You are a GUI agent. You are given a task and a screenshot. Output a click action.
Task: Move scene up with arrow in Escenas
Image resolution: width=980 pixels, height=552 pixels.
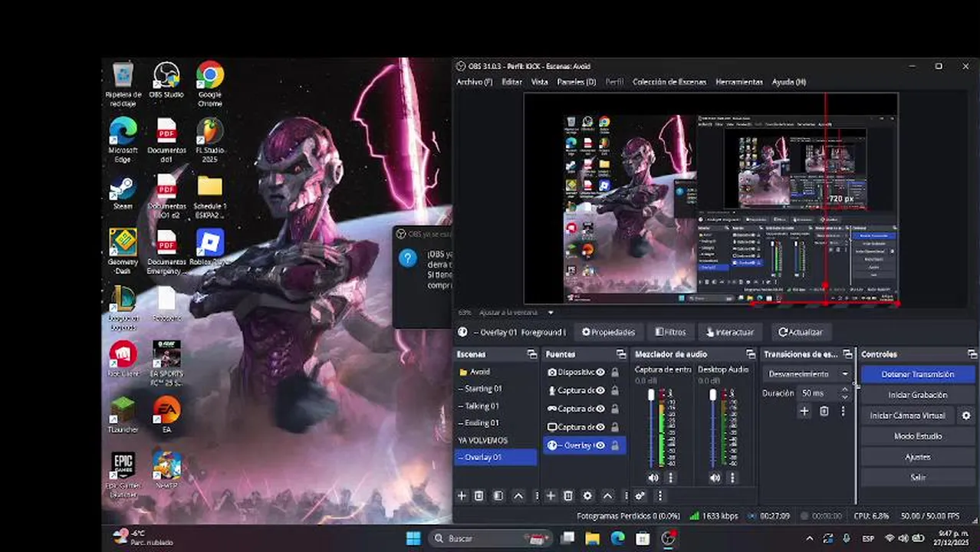coord(518,496)
